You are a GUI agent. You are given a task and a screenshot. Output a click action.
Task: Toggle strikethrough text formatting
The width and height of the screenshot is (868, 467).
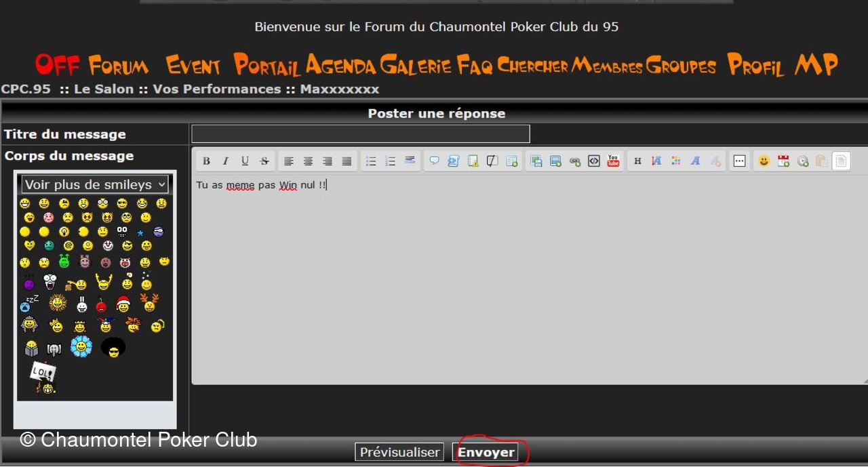click(264, 161)
